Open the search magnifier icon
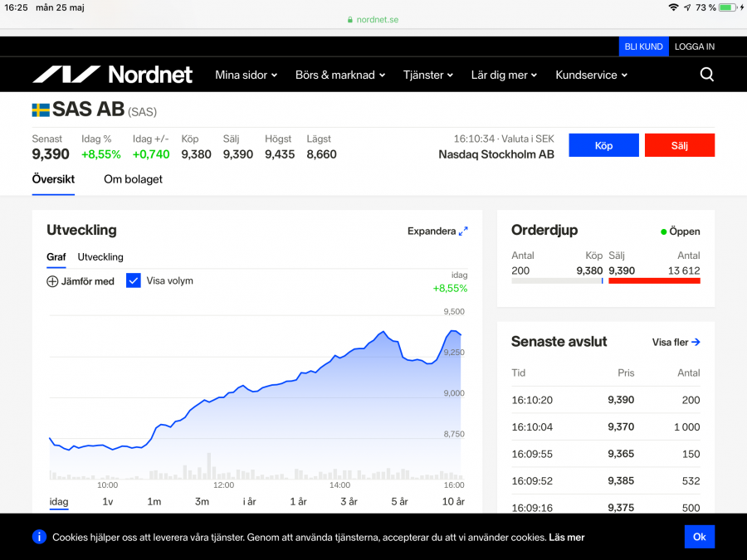Image resolution: width=747 pixels, height=560 pixels. 706,75
